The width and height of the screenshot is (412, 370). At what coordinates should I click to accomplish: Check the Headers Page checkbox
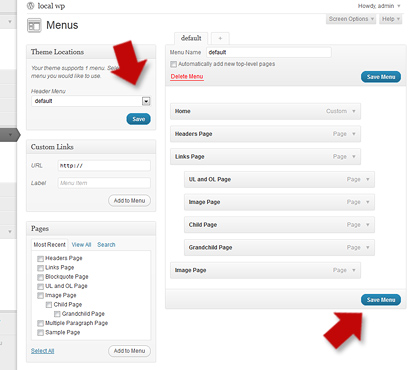pos(40,259)
